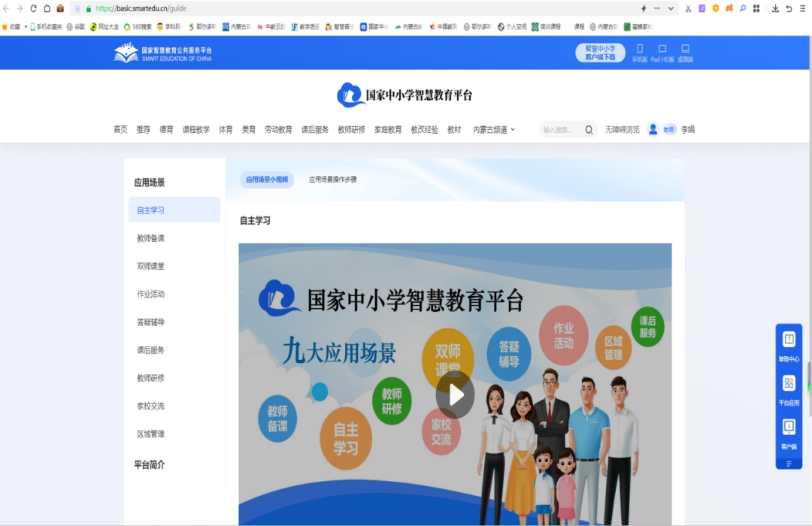The height and width of the screenshot is (526, 812).
Task: Open 体育 in navigation menu
Action: [x=226, y=129]
